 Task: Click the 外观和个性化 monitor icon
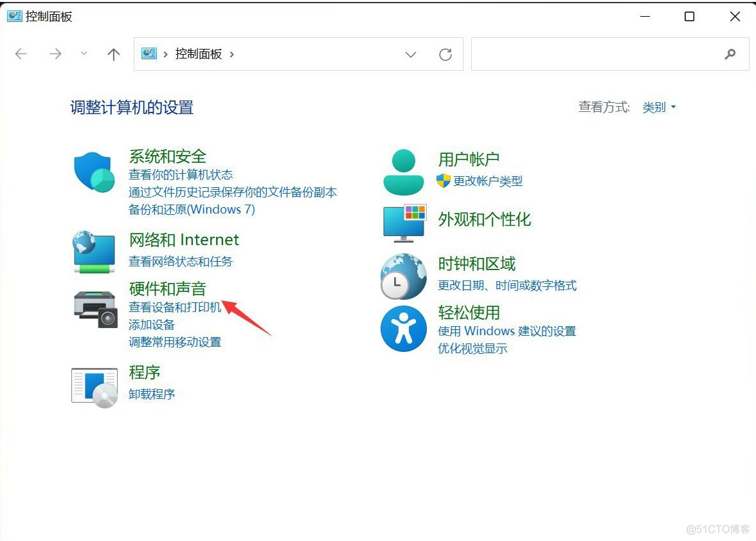(403, 223)
